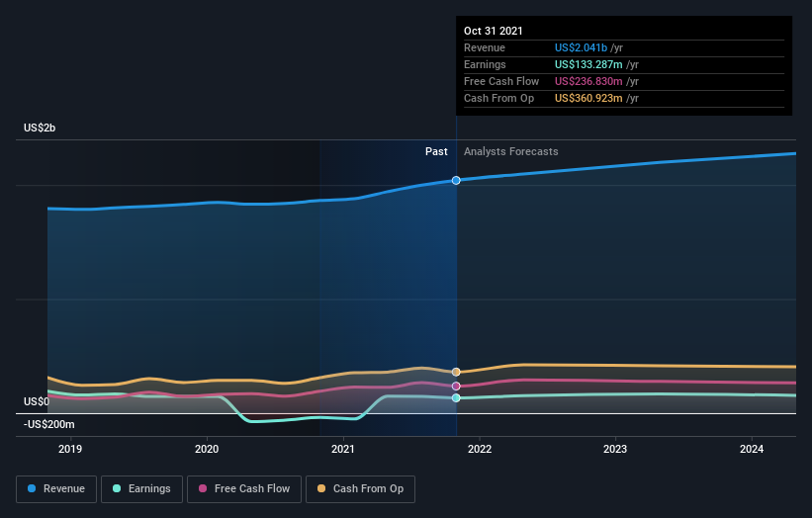812x518 pixels.
Task: Click the teal Earnings data point marker
Action: tap(456, 398)
